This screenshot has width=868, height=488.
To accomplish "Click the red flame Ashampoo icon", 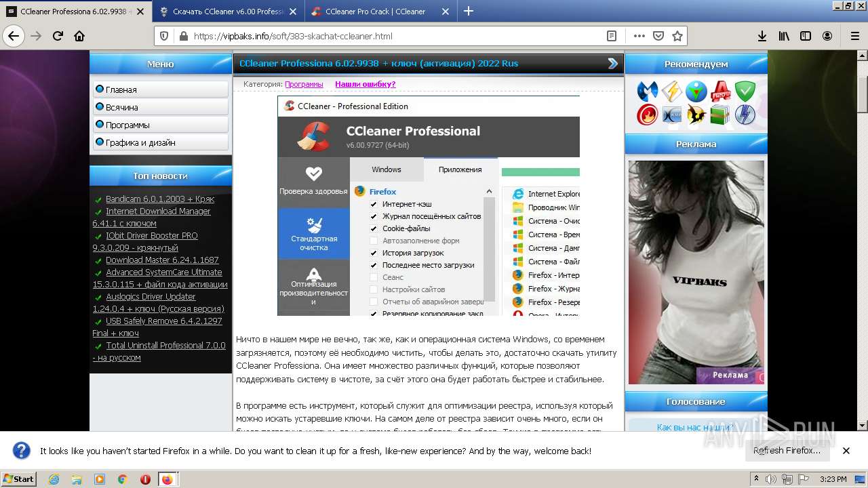I will [648, 115].
